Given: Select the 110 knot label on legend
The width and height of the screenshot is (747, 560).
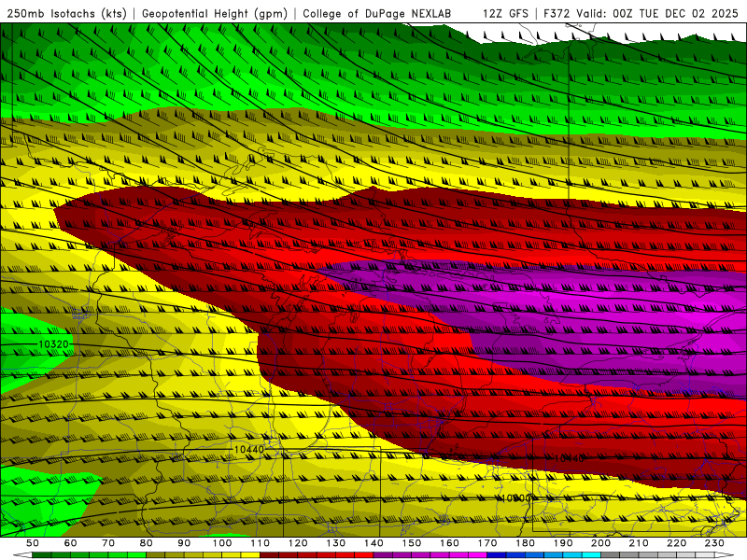Looking at the screenshot, I should (x=260, y=543).
